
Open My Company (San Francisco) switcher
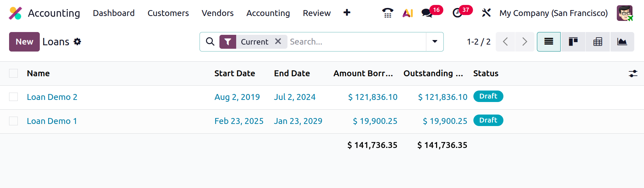click(554, 13)
